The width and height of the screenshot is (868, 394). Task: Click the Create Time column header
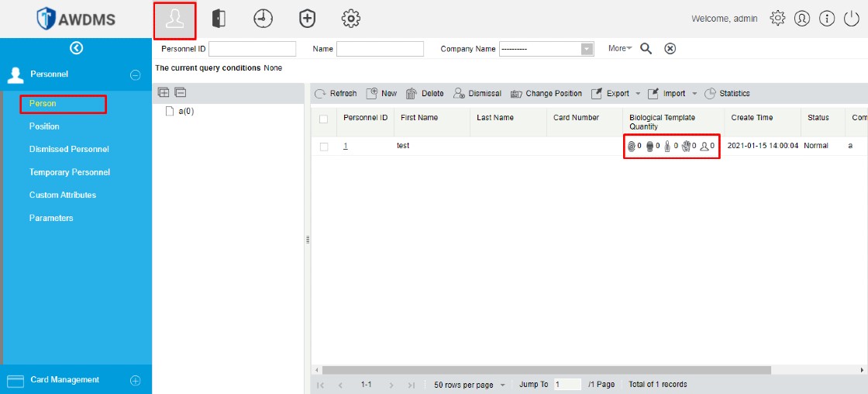(x=752, y=117)
